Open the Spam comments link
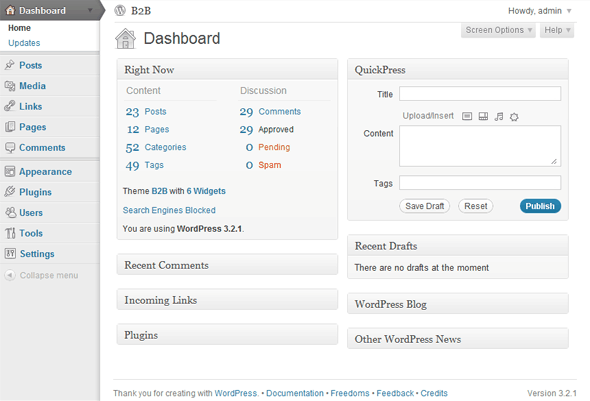The height and width of the screenshot is (401, 590). point(269,165)
